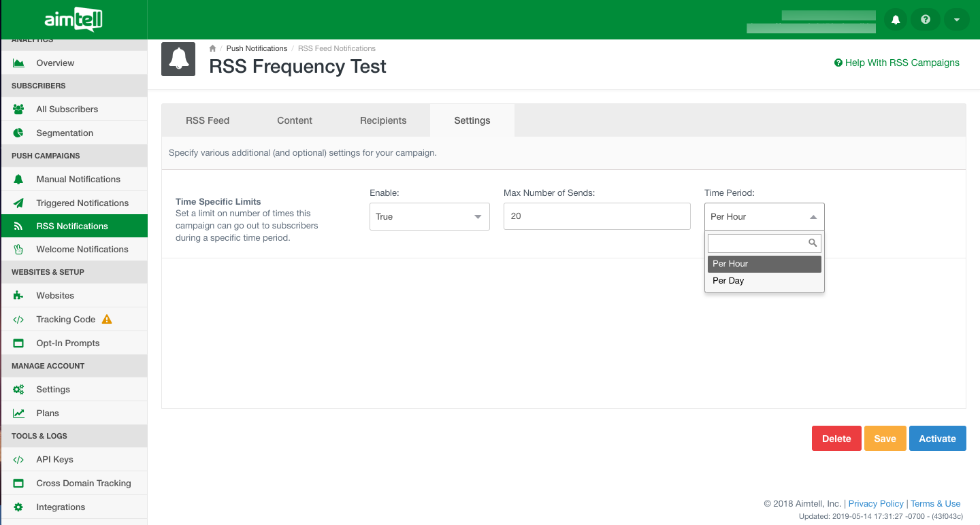Open the Segmentation page

[73, 133]
